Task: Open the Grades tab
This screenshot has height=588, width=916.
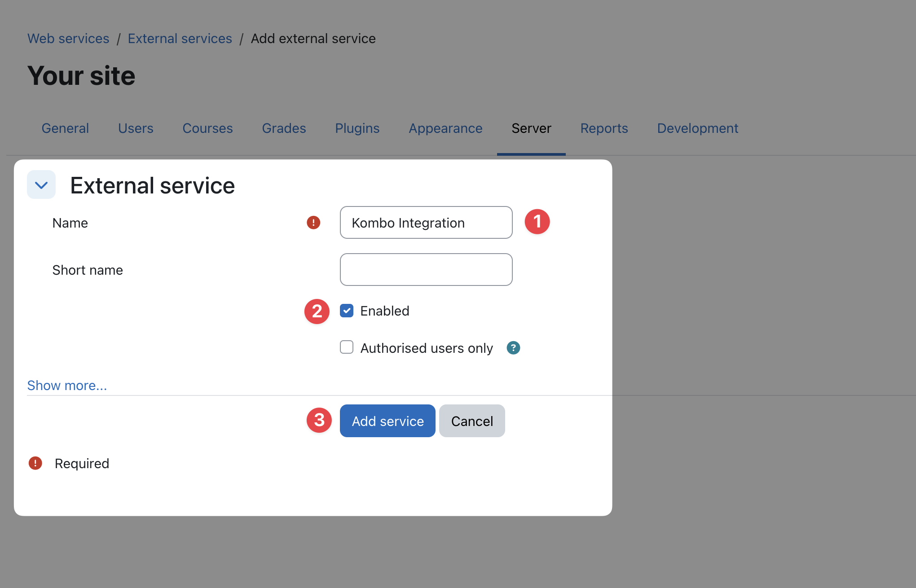Action: pyautogui.click(x=284, y=128)
